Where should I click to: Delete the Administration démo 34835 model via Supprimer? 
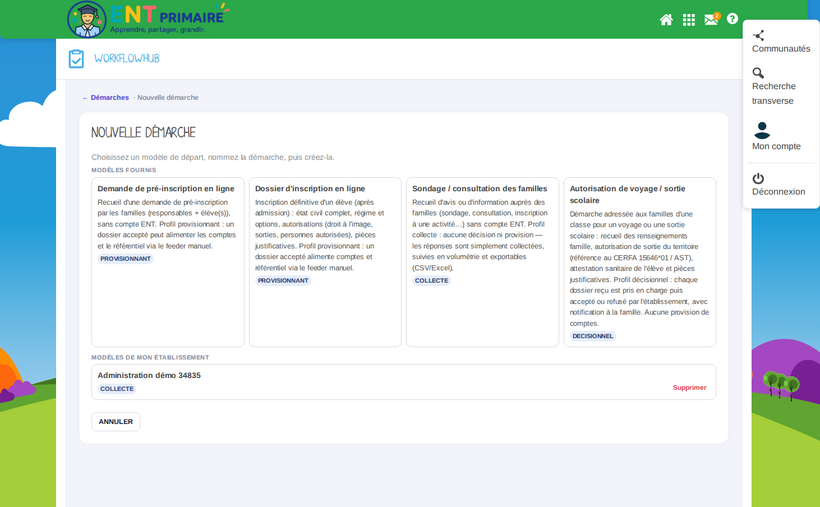coord(689,388)
